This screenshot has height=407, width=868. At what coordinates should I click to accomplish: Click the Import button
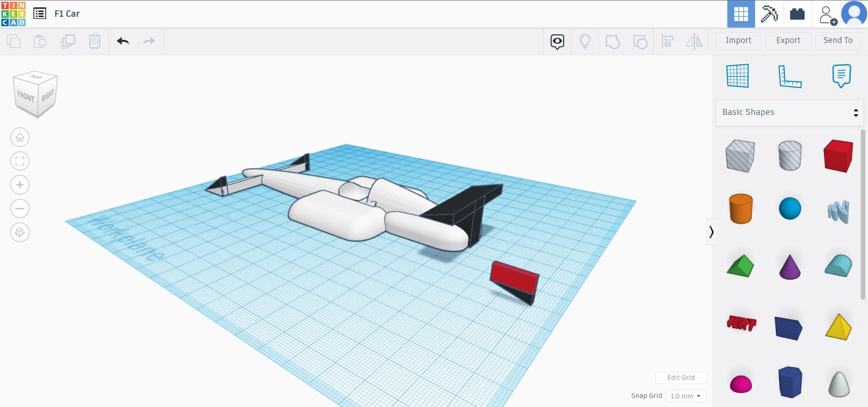click(x=739, y=40)
